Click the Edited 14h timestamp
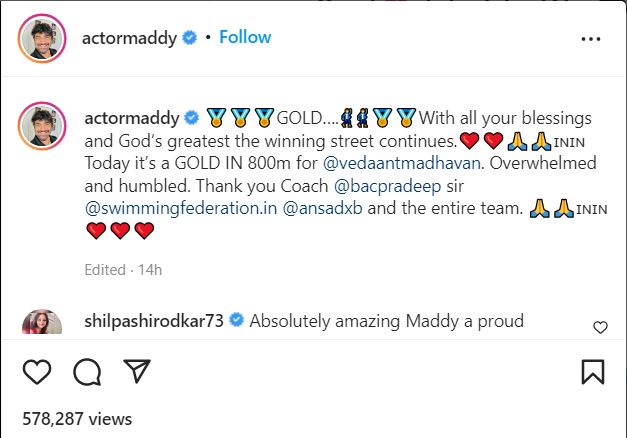This screenshot has height=438, width=627. (x=123, y=270)
